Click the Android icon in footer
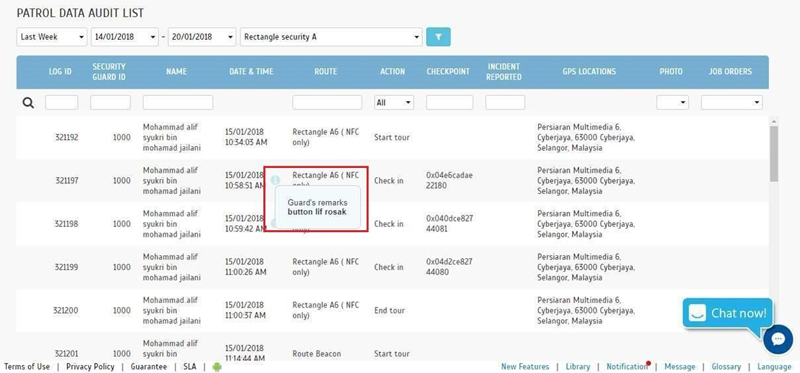This screenshot has height=373, width=800. [217, 367]
